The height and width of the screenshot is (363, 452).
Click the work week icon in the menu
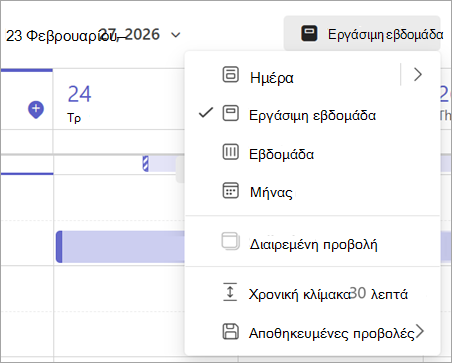[230, 113]
